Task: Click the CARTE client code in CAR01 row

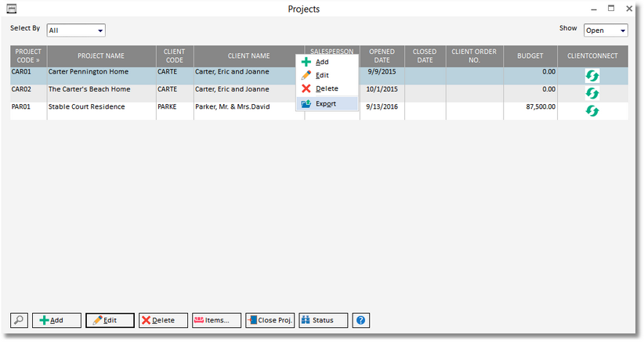Action: [x=167, y=72]
